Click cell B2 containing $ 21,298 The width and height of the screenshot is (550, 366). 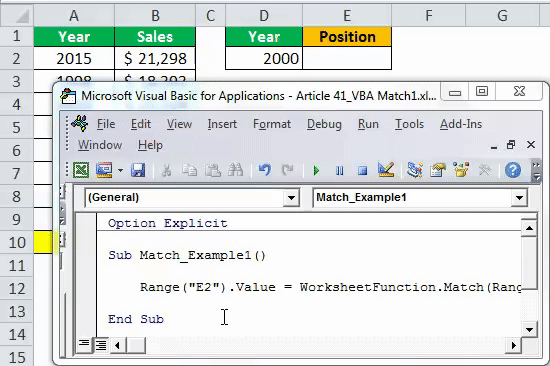coord(155,59)
